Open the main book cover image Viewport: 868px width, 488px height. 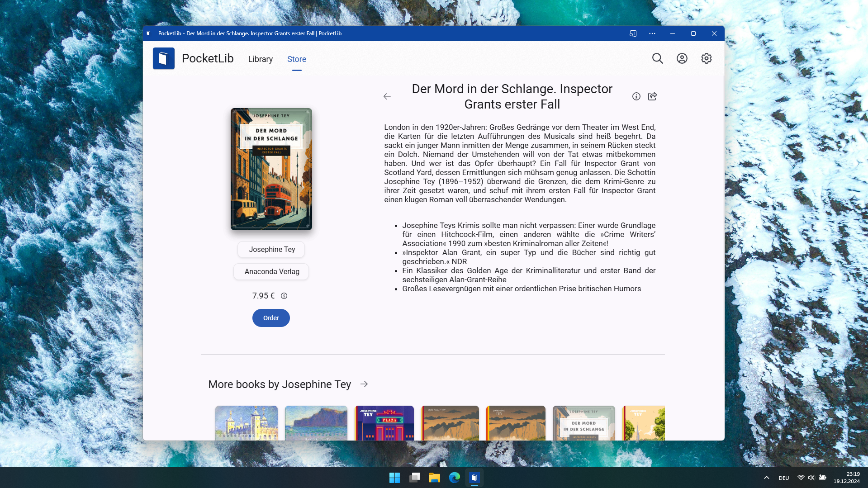pyautogui.click(x=271, y=169)
